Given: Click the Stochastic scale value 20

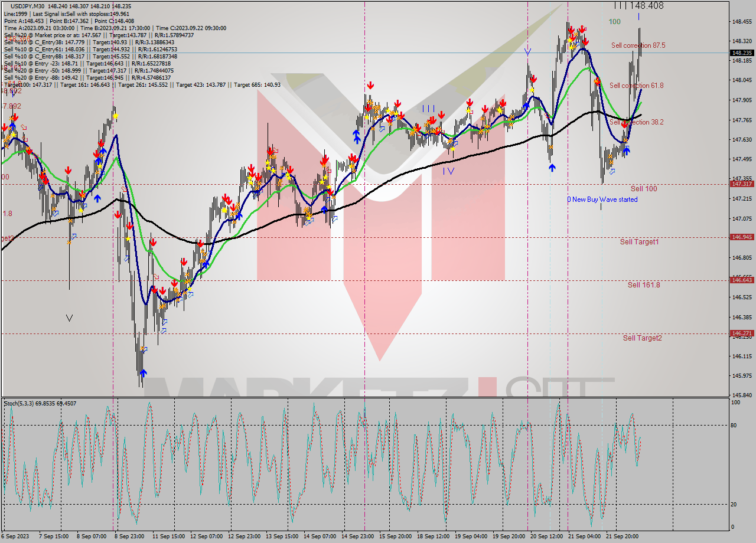Looking at the screenshot, I should click(735, 504).
